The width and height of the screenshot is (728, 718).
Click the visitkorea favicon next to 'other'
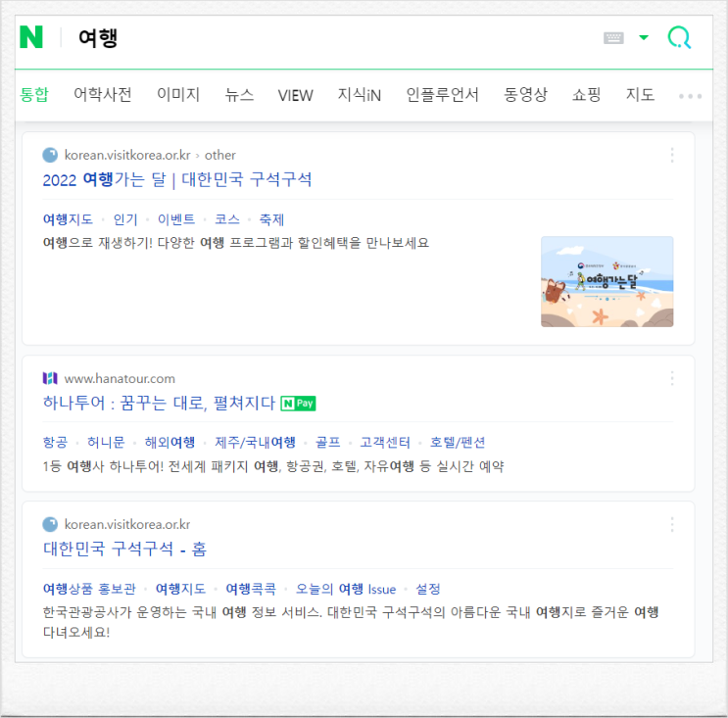[x=50, y=155]
